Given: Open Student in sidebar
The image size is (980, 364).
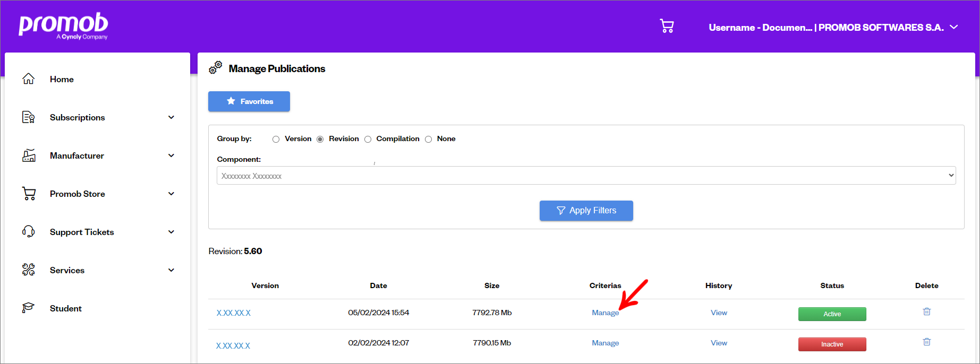Looking at the screenshot, I should click(66, 308).
